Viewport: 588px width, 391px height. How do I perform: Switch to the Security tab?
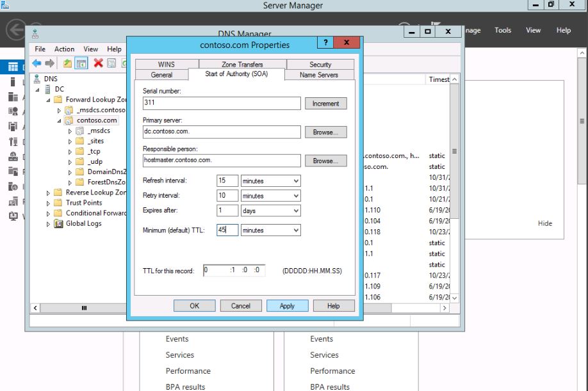(320, 65)
